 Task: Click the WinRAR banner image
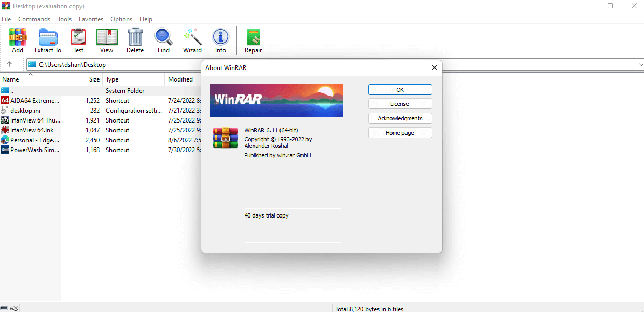[x=276, y=101]
